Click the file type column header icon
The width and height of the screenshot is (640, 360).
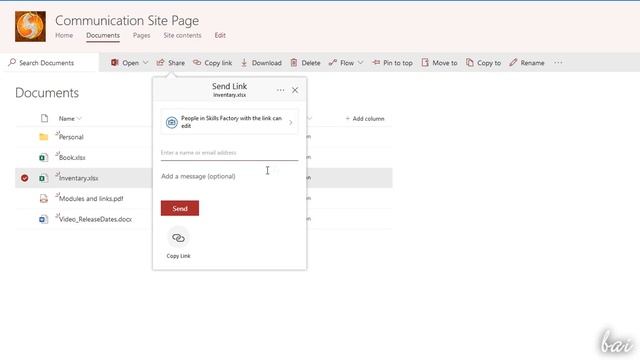tap(44, 118)
